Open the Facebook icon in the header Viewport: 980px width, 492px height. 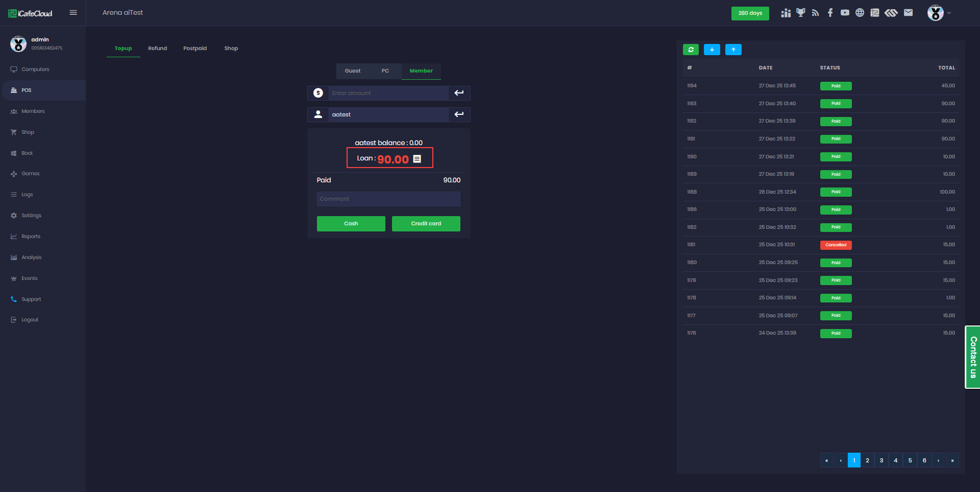pos(830,13)
